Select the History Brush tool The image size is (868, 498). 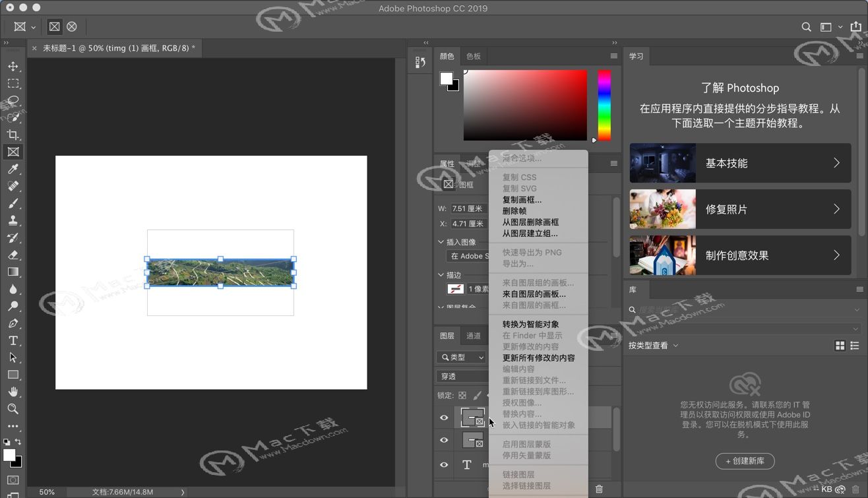(x=13, y=237)
